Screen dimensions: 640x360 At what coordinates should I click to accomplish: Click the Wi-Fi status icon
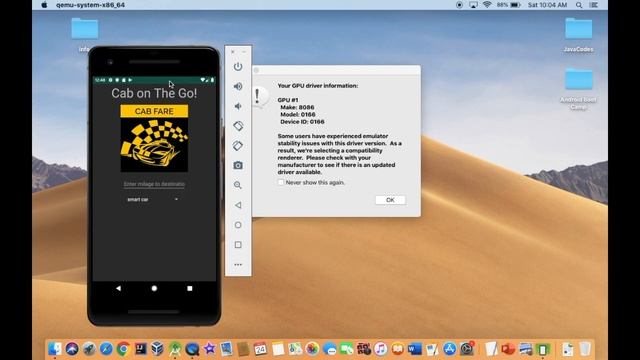(487, 5)
